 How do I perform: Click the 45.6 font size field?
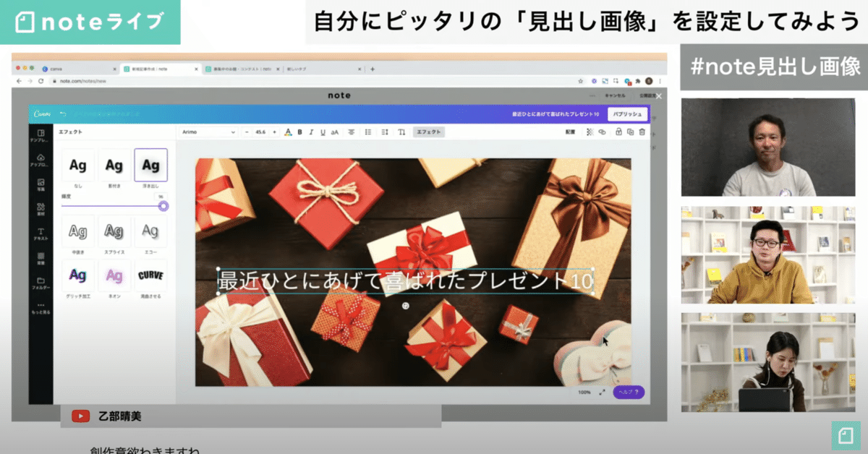262,132
